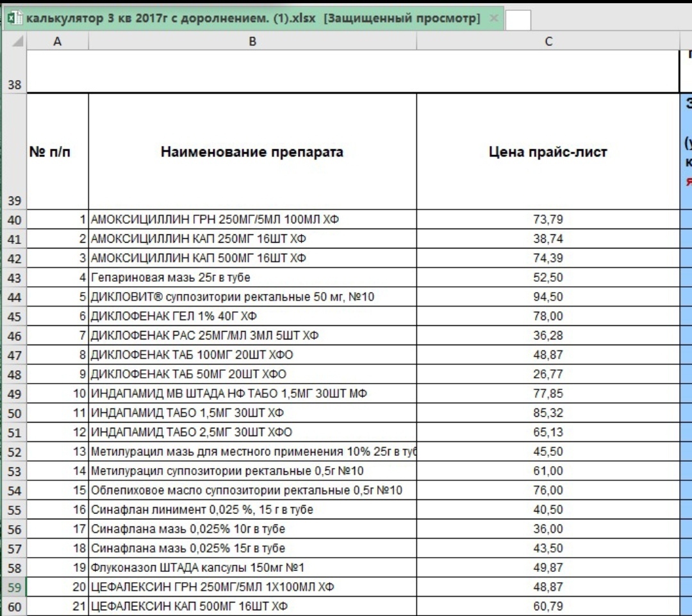
Task: Select cell 'Синафлана мазь 0,025% 10г в тубе'
Action: point(252,529)
